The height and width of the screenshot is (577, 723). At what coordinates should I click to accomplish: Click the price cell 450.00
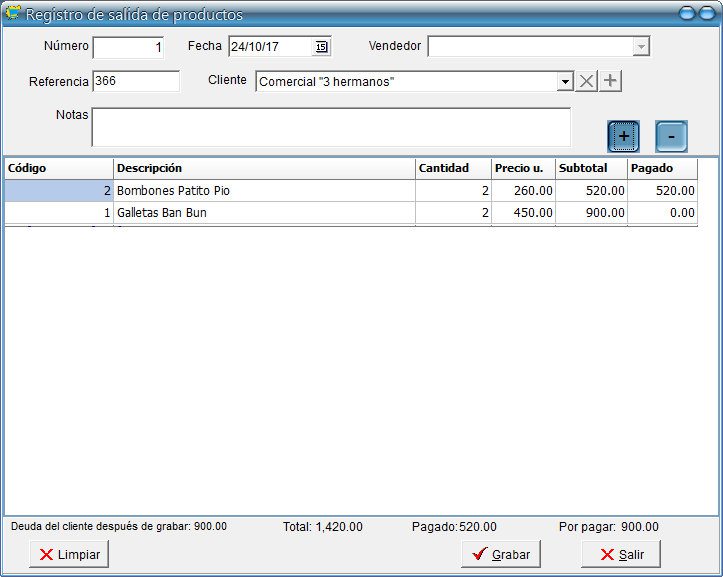coord(523,213)
